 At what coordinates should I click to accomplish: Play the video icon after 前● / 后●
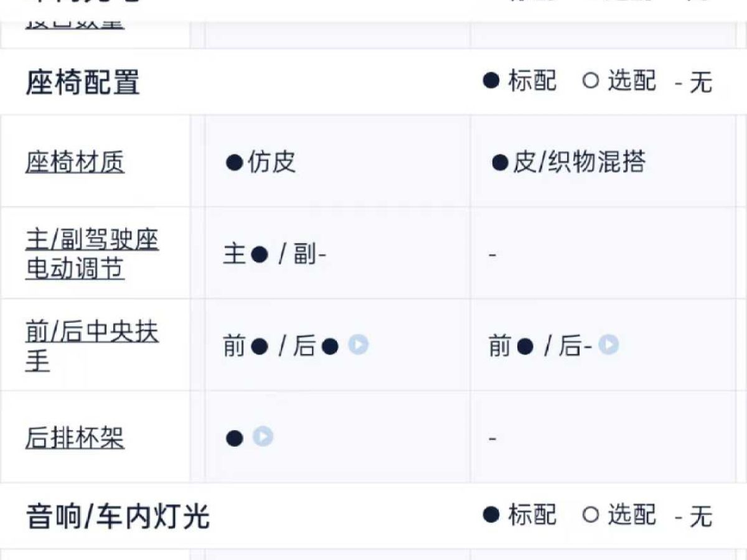358,344
